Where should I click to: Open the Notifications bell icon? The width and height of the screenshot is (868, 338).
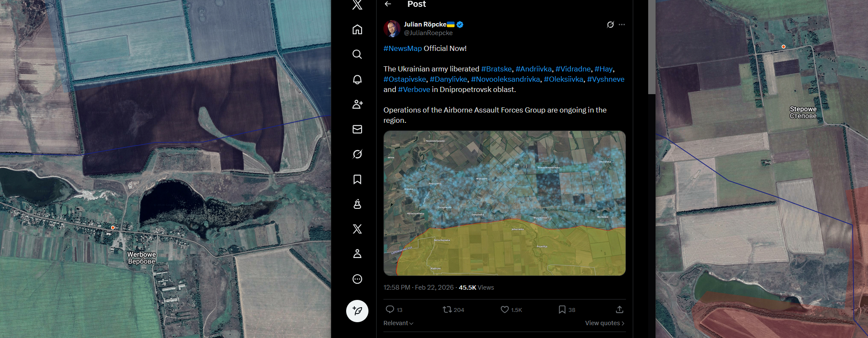(357, 80)
